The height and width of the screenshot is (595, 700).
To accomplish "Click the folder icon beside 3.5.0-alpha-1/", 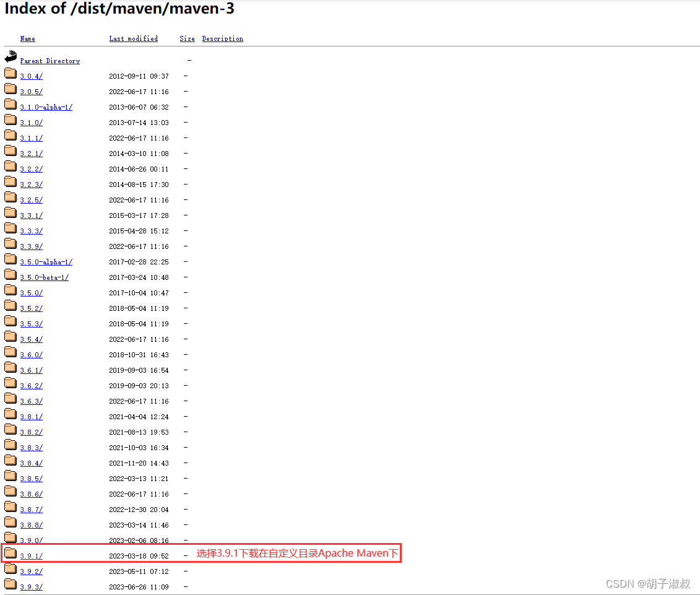I will click(10, 258).
